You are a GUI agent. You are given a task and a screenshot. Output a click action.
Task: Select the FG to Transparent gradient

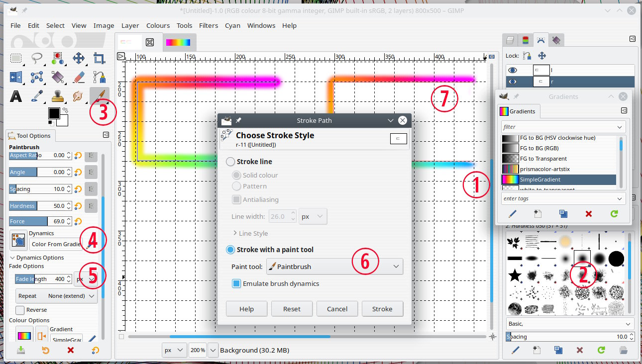[x=559, y=159]
